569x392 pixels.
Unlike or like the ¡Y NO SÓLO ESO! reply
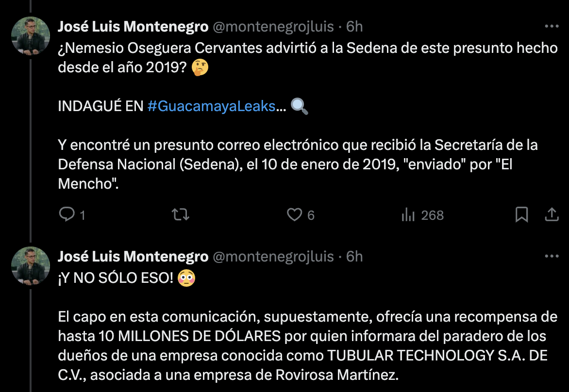[296, 391]
